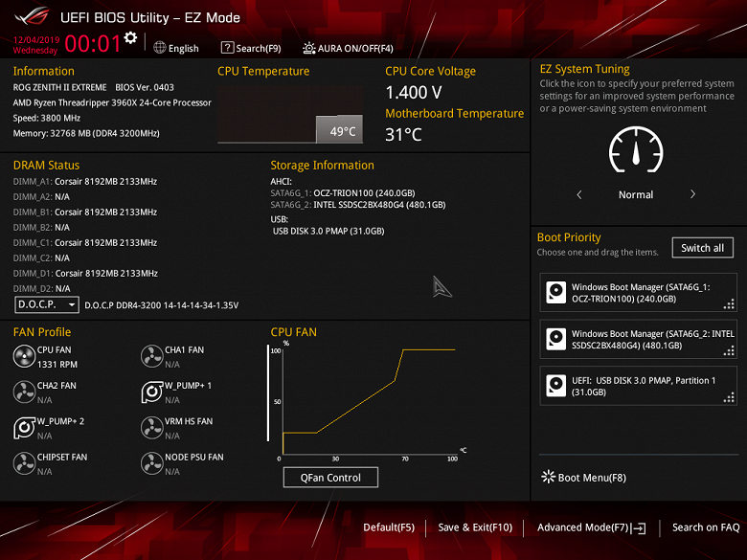Click the disk icon of OCZ-TRION100 boot entry

(x=556, y=292)
